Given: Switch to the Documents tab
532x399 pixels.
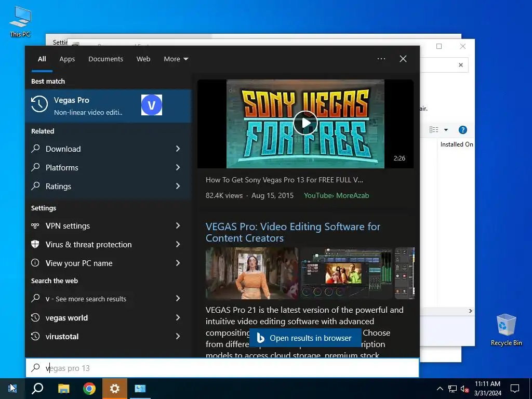Looking at the screenshot, I should pos(105,59).
